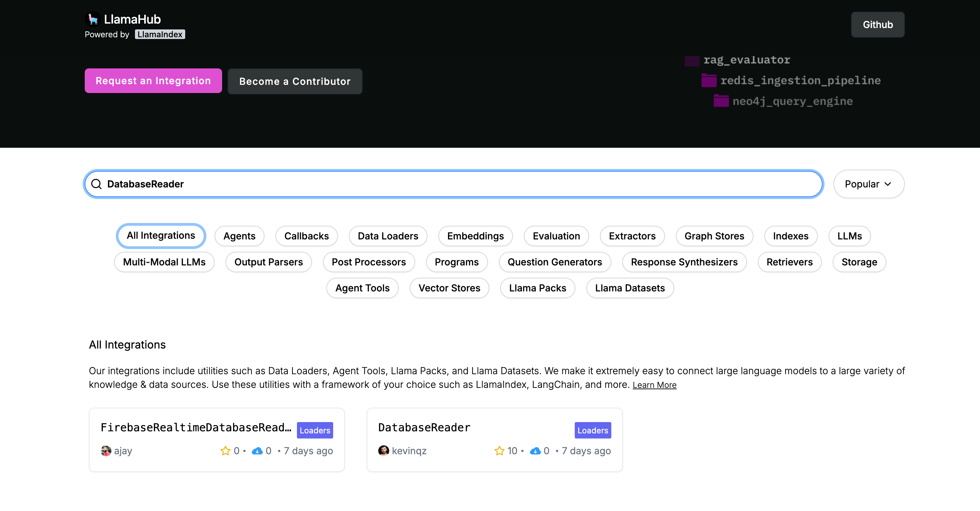Screen dimensions: 980x511
Task: Click Loaders badge on DatabaseReader card
Action: [x=593, y=430]
